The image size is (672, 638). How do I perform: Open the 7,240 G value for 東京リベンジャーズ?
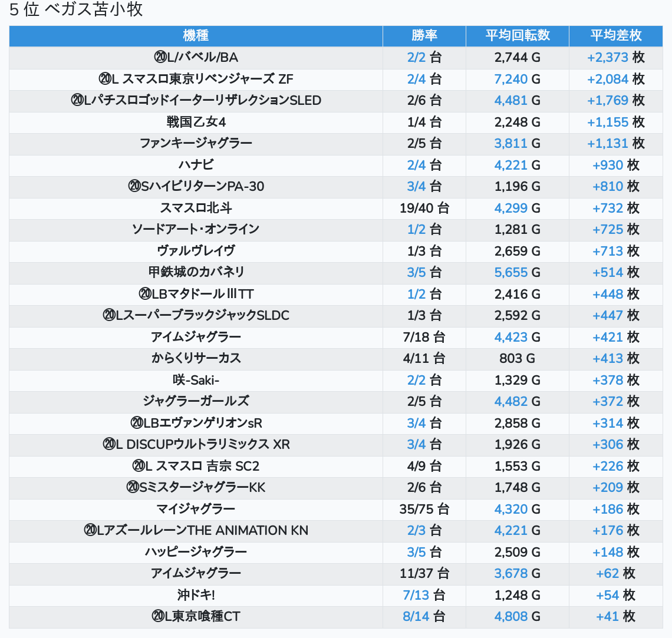pos(510,79)
